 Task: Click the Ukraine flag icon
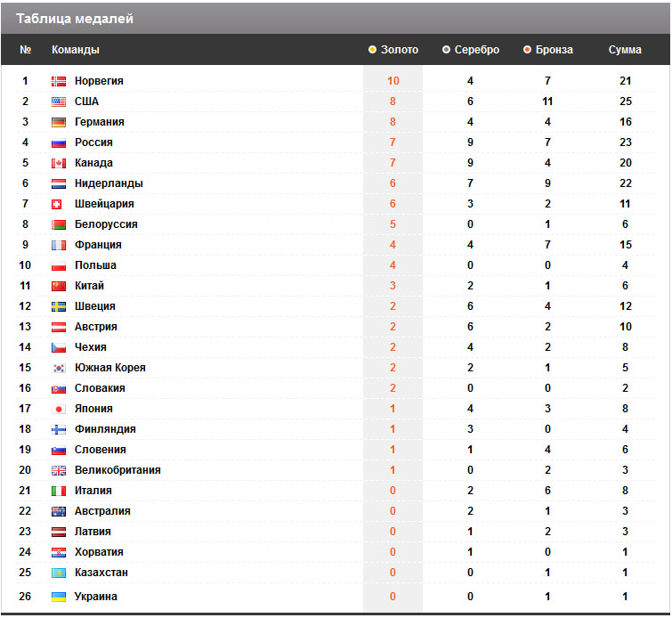point(59,597)
